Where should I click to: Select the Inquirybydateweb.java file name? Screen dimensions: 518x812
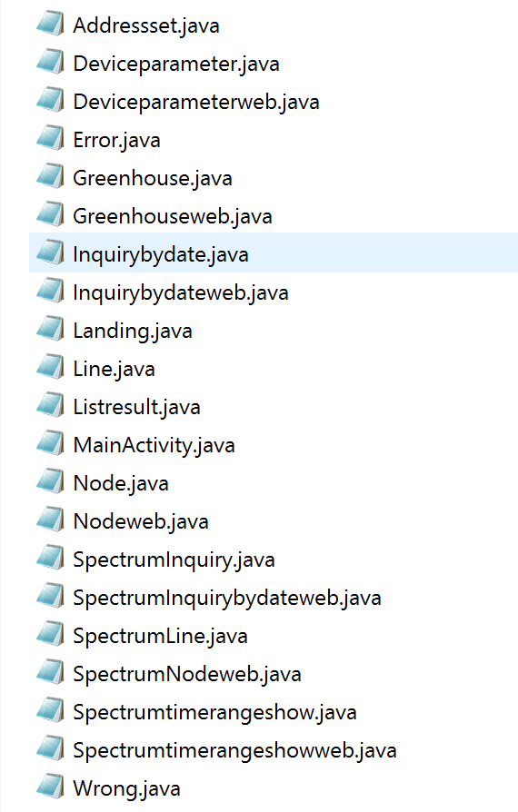click(x=181, y=293)
